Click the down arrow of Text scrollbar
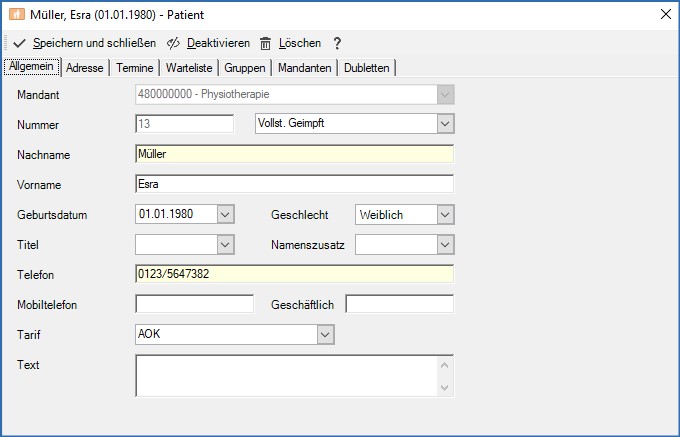The image size is (680, 437). click(445, 387)
